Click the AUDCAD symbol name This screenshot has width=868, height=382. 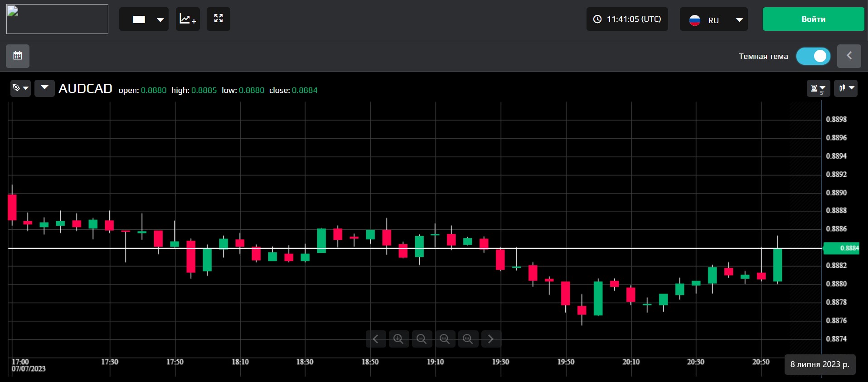click(x=86, y=88)
